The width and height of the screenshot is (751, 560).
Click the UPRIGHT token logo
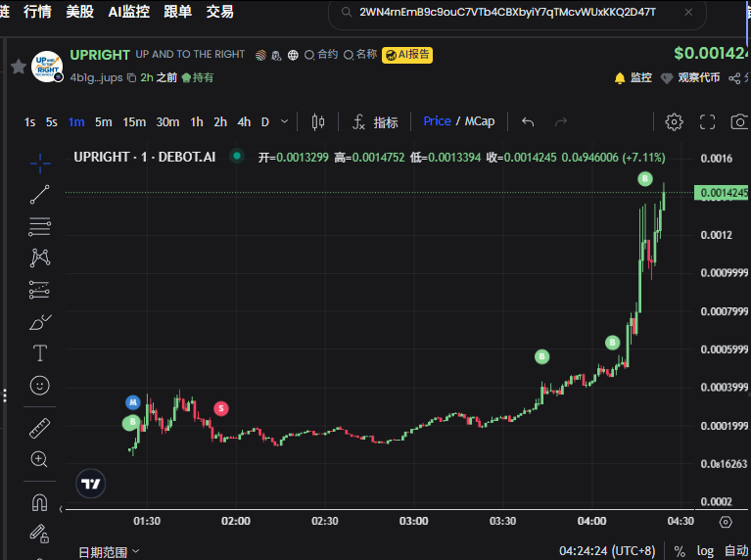tap(47, 67)
